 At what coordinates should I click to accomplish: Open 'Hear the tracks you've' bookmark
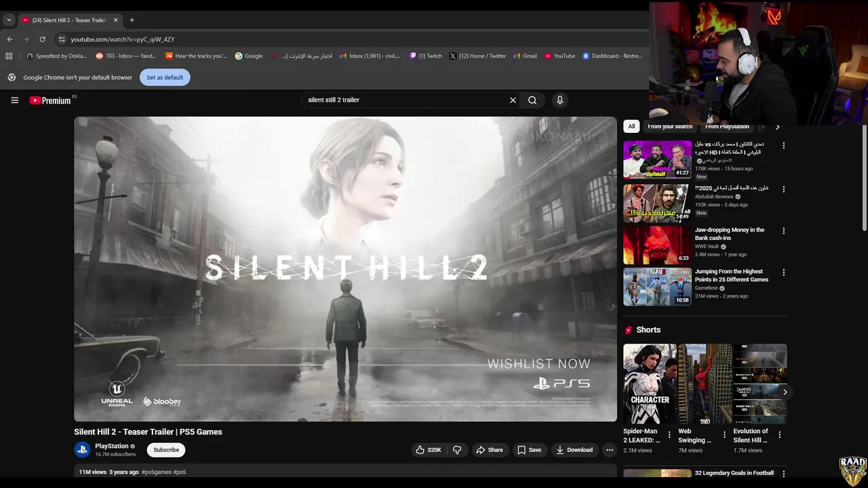click(x=196, y=56)
